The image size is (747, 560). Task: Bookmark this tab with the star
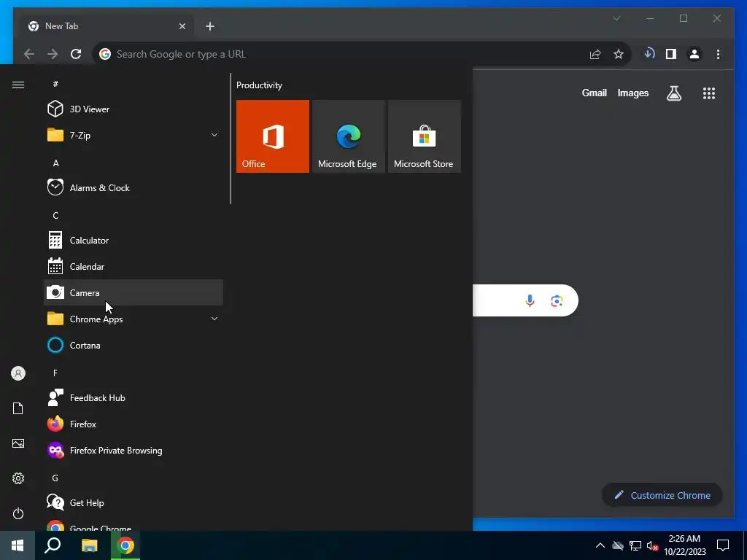pos(619,54)
